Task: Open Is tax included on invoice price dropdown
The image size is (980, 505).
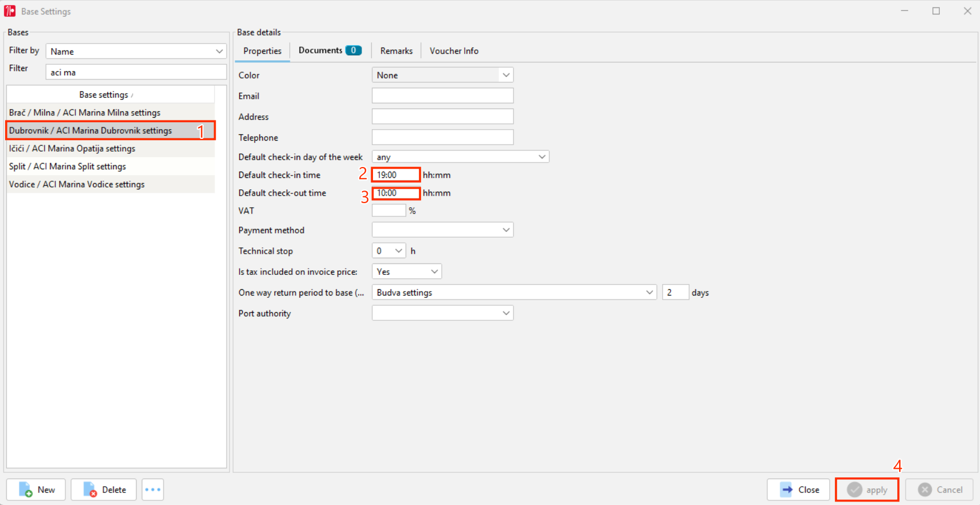Action: (407, 271)
